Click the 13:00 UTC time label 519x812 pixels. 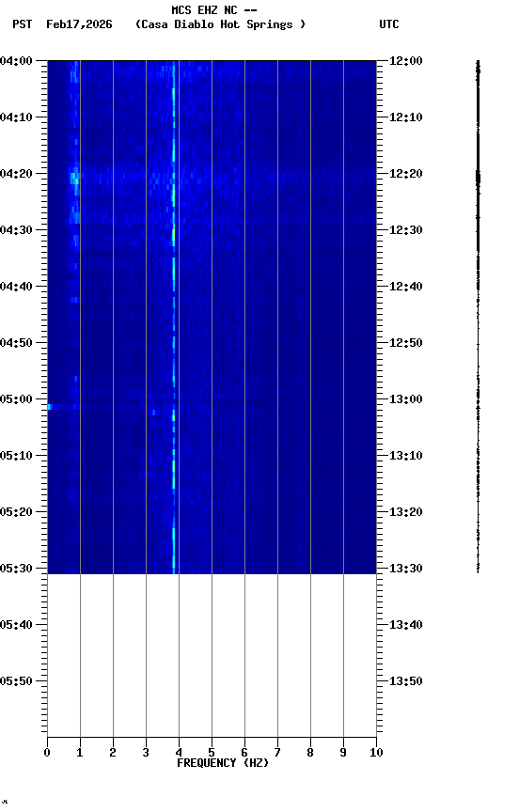pyautogui.click(x=405, y=399)
